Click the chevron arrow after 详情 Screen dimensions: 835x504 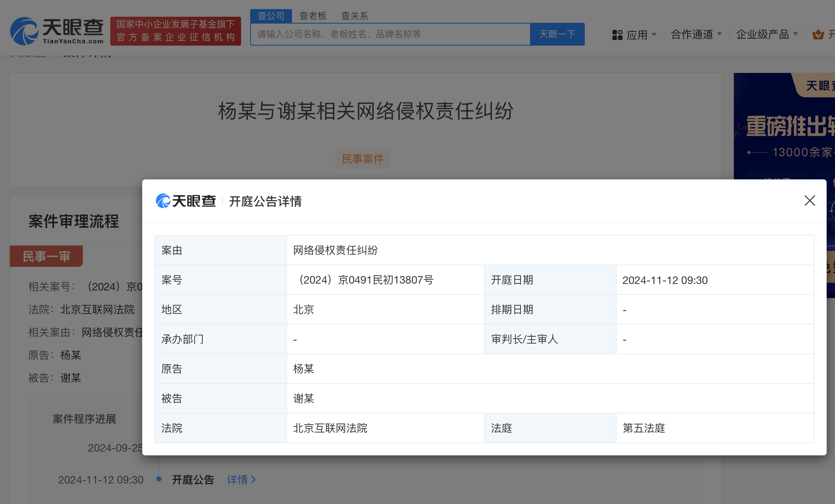click(254, 480)
